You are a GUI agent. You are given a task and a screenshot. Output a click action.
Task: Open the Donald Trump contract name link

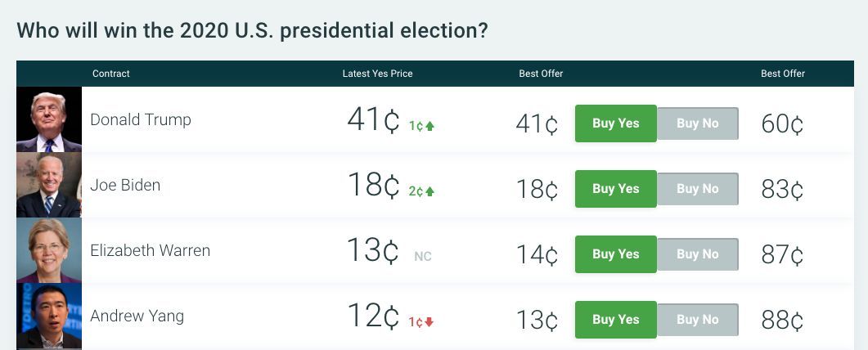tap(141, 119)
